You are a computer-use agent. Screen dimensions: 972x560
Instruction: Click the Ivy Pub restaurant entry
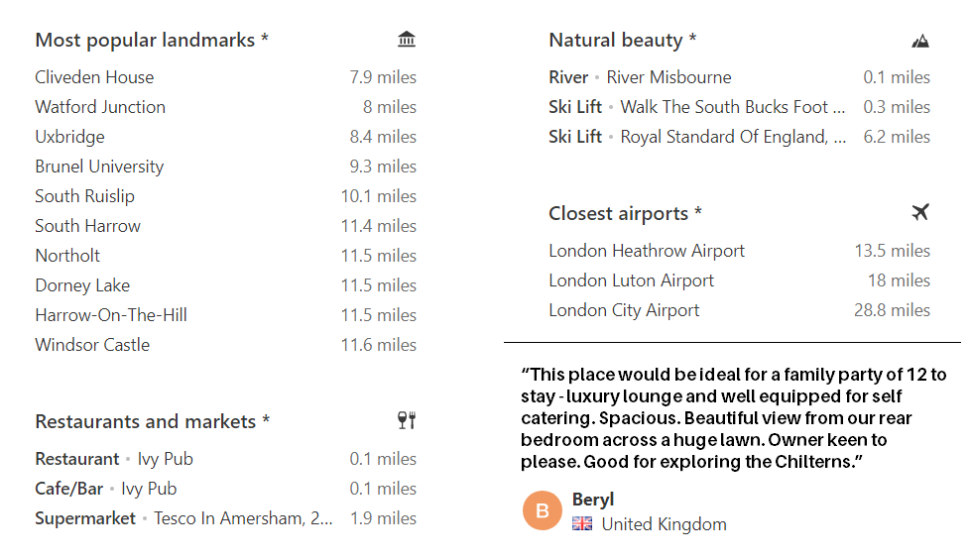(x=165, y=459)
